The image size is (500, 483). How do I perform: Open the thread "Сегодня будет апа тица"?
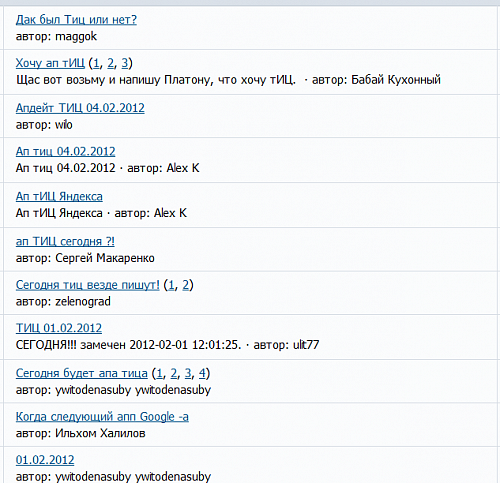click(x=81, y=373)
